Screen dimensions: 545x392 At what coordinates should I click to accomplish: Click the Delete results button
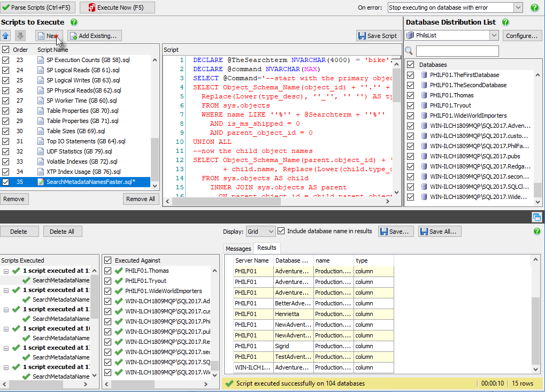pos(18,232)
